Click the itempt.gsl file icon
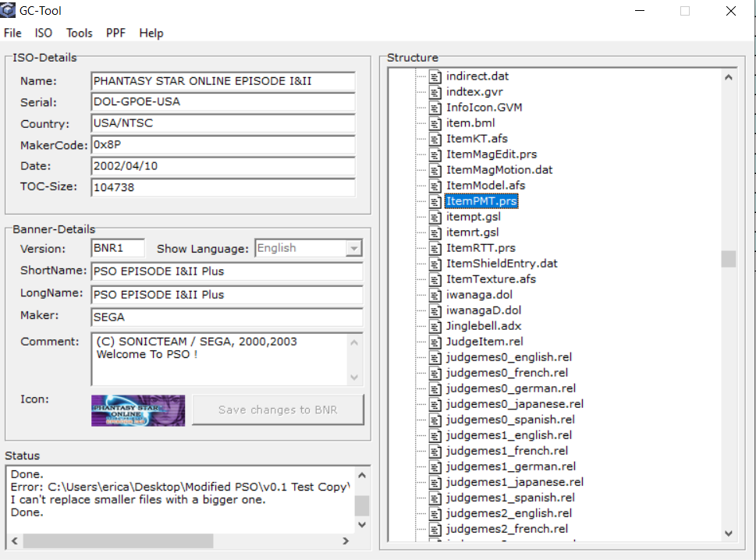The height and width of the screenshot is (560, 756). [x=435, y=218]
